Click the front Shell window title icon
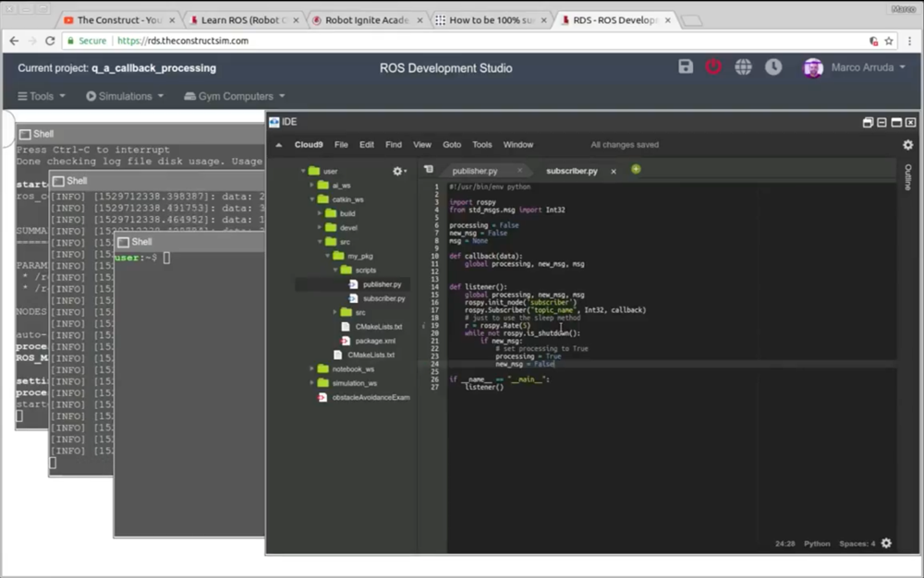This screenshot has height=578, width=924. click(123, 242)
